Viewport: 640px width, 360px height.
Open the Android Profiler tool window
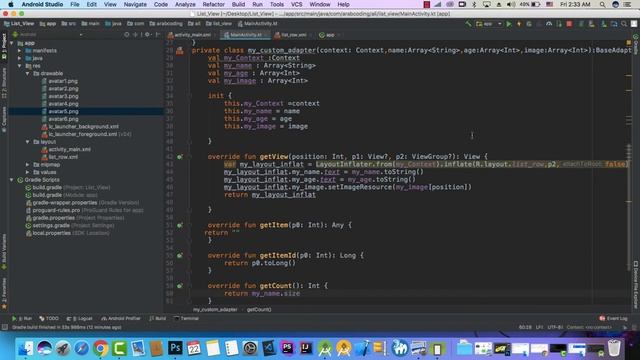[121, 318]
